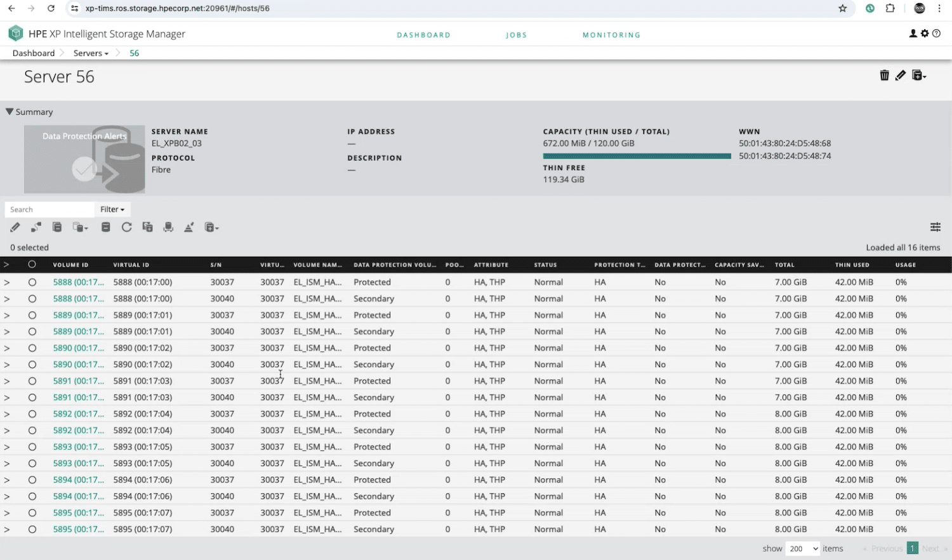
Task: Expand the 5895 Protected row
Action: [7, 513]
